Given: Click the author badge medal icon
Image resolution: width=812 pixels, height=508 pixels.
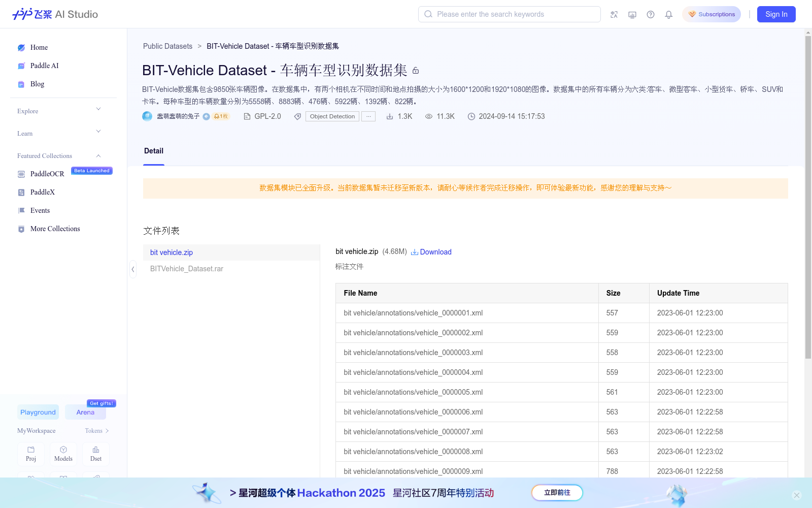Looking at the screenshot, I should 206,116.
